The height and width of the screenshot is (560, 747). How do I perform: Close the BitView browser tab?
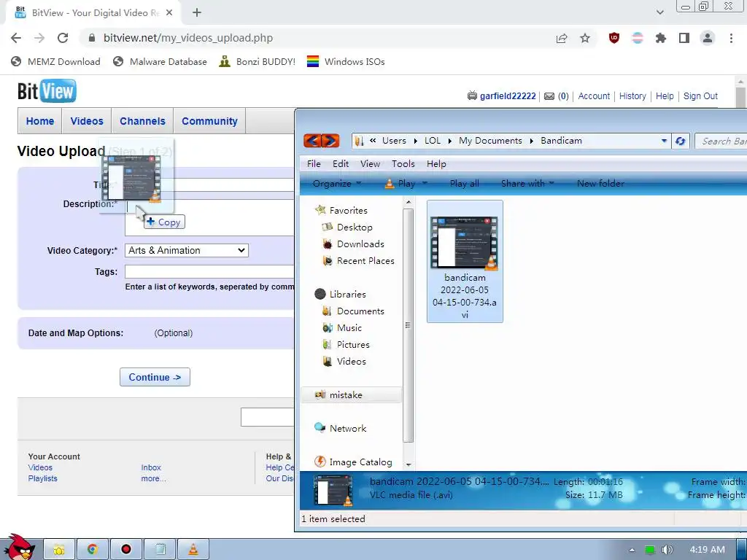tap(169, 13)
